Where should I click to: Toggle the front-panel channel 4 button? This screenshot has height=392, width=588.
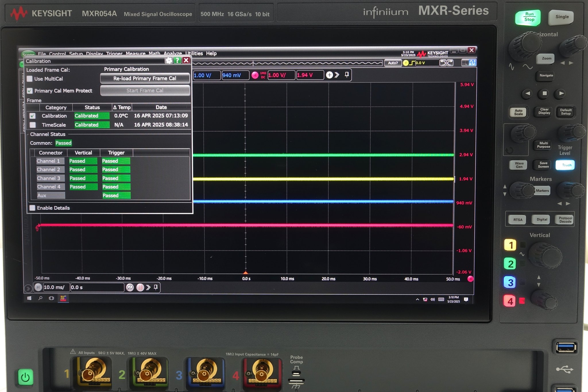pyautogui.click(x=510, y=301)
